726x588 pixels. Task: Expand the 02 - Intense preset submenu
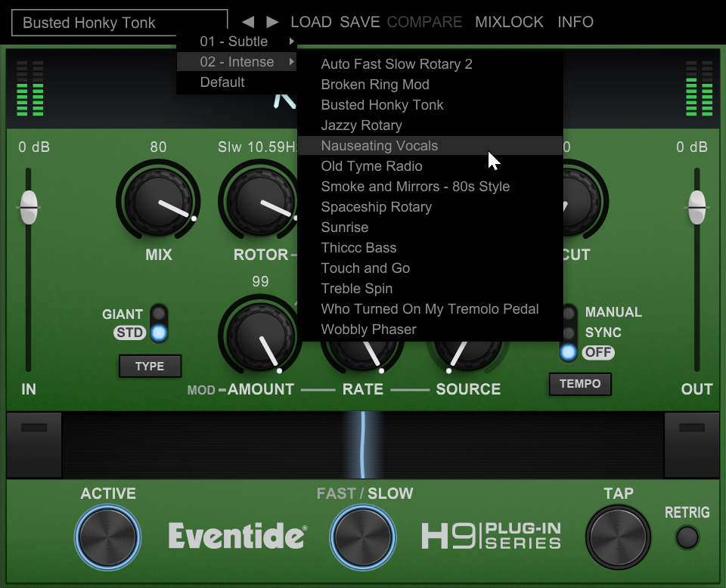237,62
